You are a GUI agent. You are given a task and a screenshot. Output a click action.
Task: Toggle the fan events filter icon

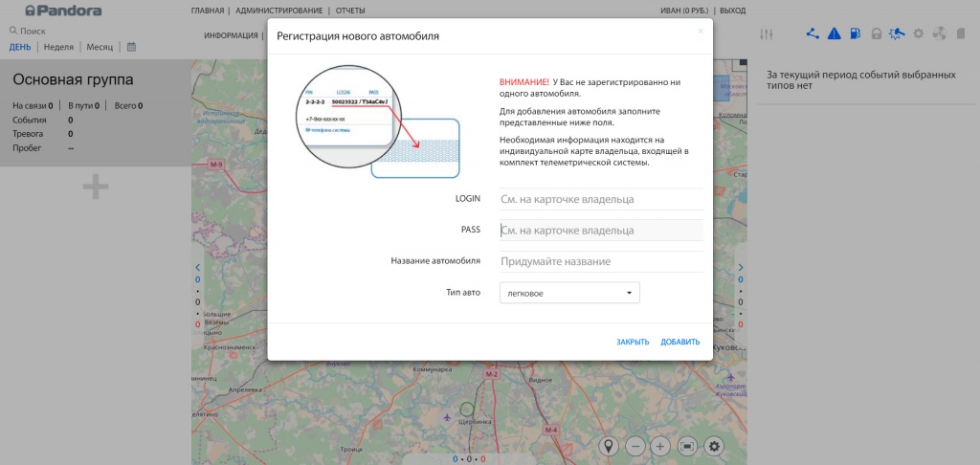(x=939, y=34)
